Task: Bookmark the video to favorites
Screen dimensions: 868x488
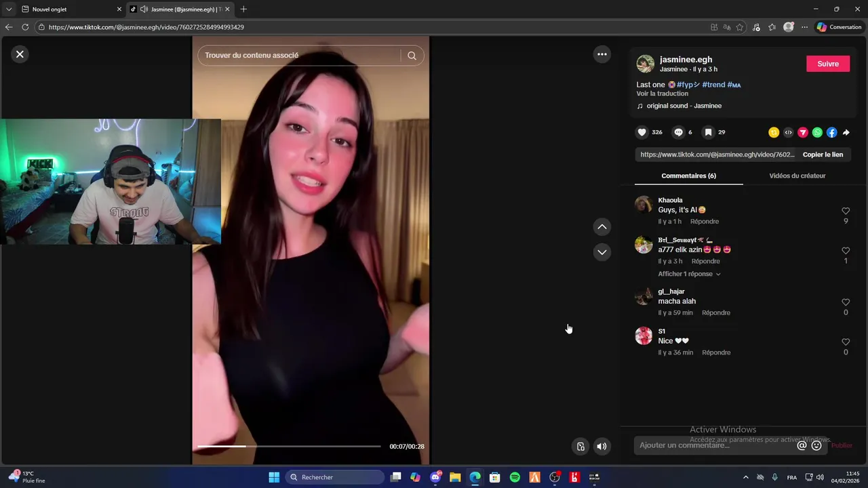Action: [708, 132]
